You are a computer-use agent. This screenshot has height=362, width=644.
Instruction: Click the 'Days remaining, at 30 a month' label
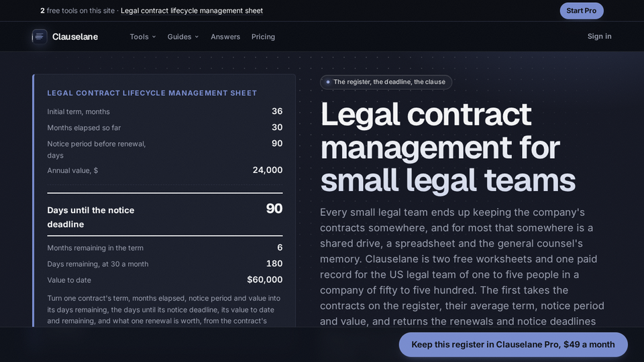(98, 264)
